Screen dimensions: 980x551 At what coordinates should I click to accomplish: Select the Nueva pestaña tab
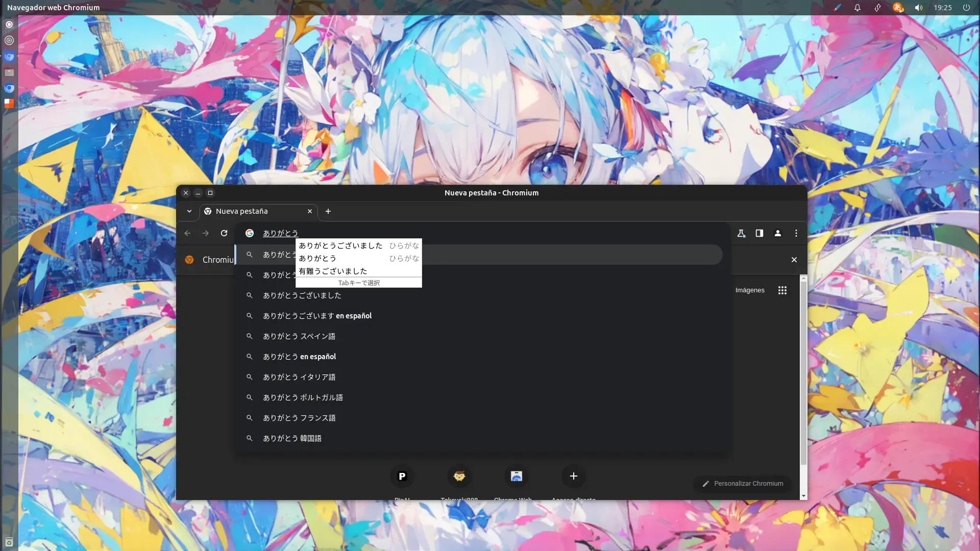(x=250, y=211)
